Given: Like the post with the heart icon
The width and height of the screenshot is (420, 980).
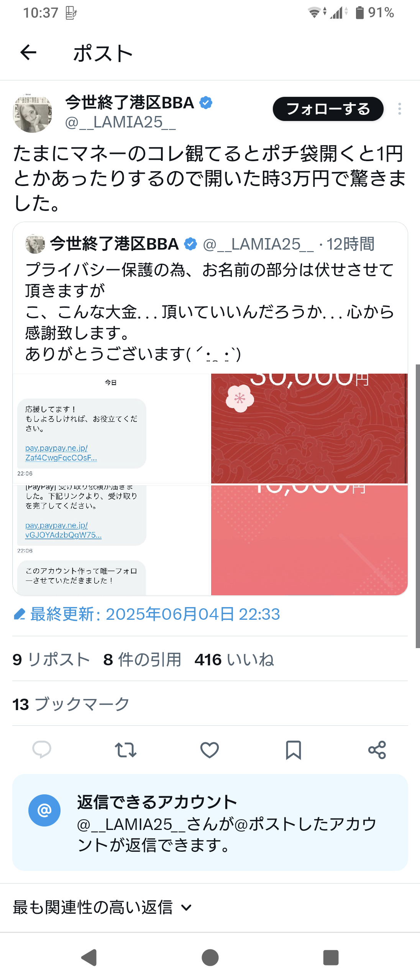Looking at the screenshot, I should pos(210,750).
